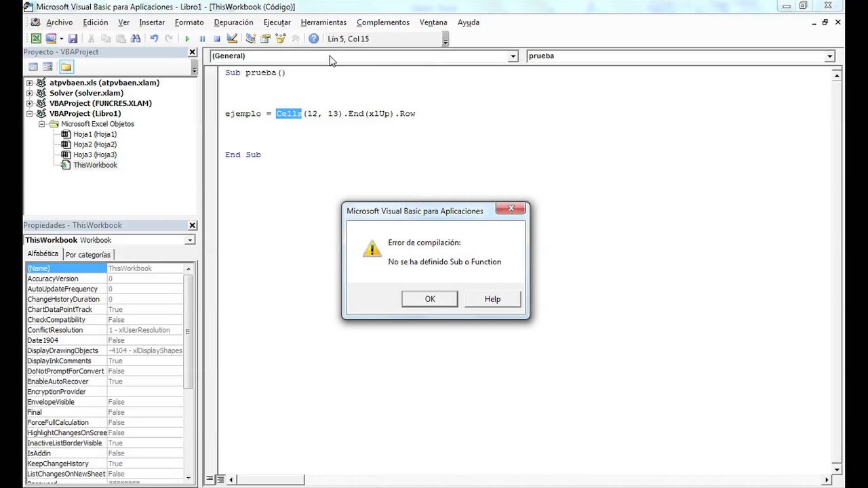The width and height of the screenshot is (868, 488).
Task: Select the ConflictResolution property row
Action: pos(104,330)
